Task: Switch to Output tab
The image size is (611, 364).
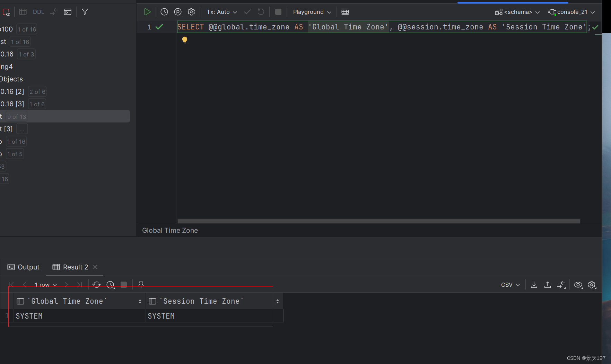Action: coord(24,267)
